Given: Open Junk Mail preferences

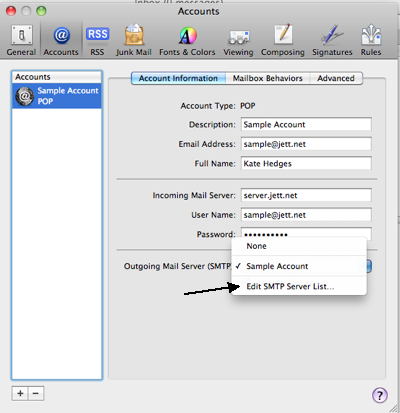Looking at the screenshot, I should (134, 40).
